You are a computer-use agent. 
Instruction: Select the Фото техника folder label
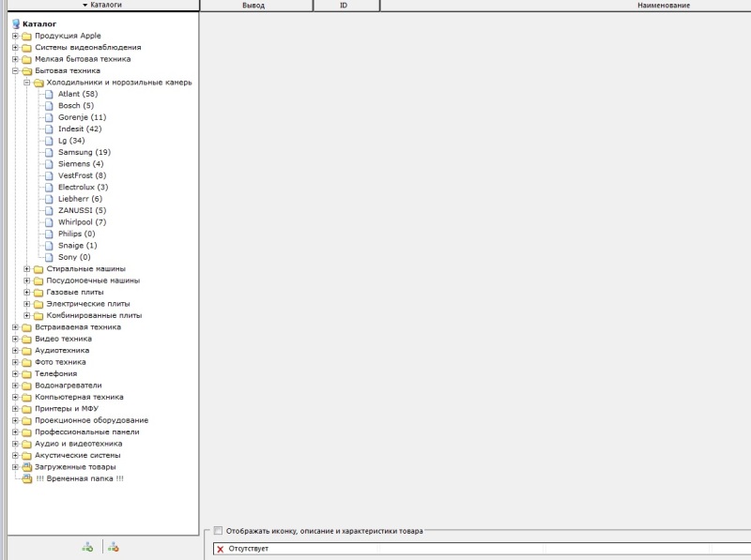point(60,362)
